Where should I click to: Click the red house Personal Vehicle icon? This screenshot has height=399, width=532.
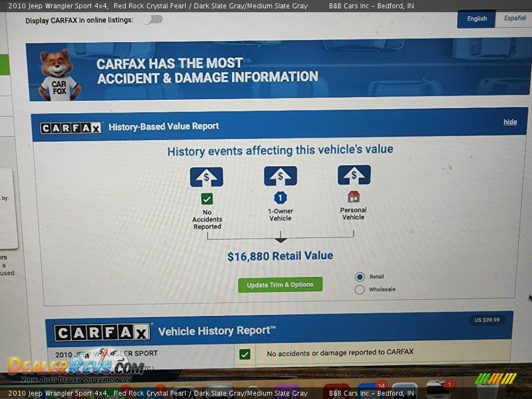(x=354, y=196)
